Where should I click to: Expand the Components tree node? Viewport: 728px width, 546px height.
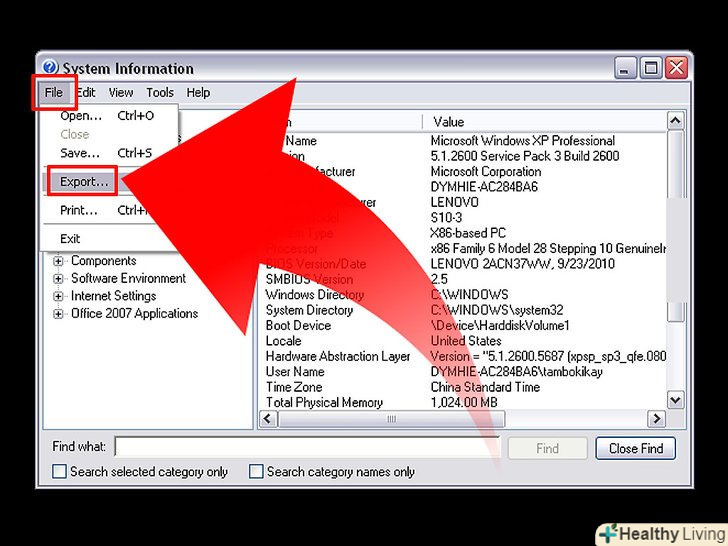click(x=58, y=261)
